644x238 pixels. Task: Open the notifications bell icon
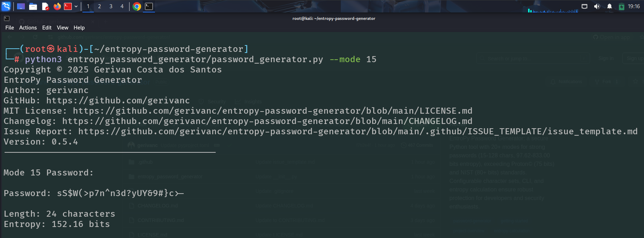coord(610,6)
